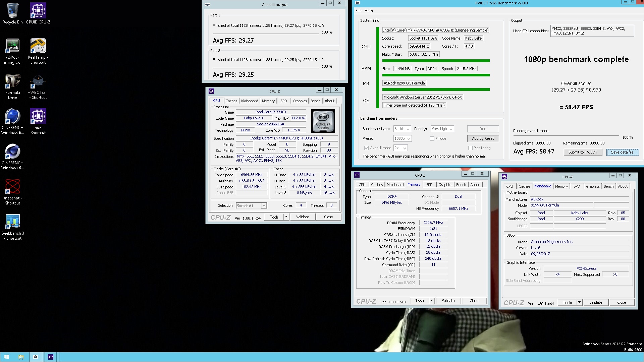
Task: Click the Core Speed 6964.36 MHz field
Action: click(x=252, y=175)
